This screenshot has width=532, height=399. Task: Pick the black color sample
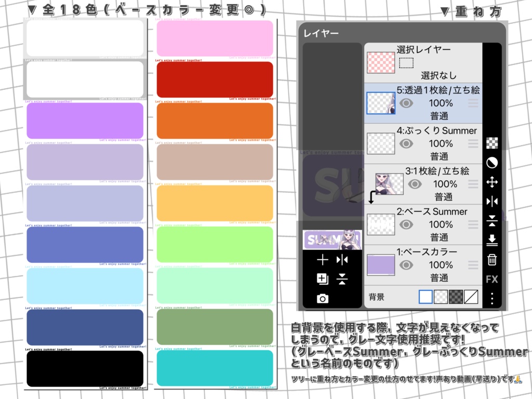pos(85,368)
